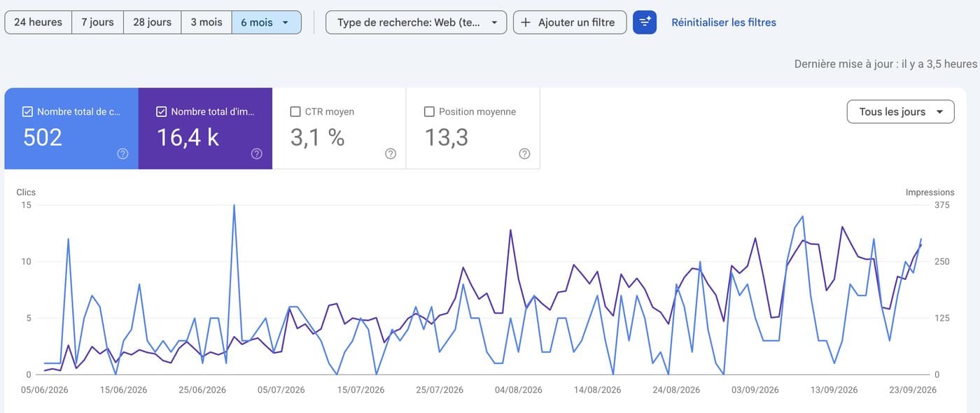Click the Clics axis label

click(x=26, y=192)
